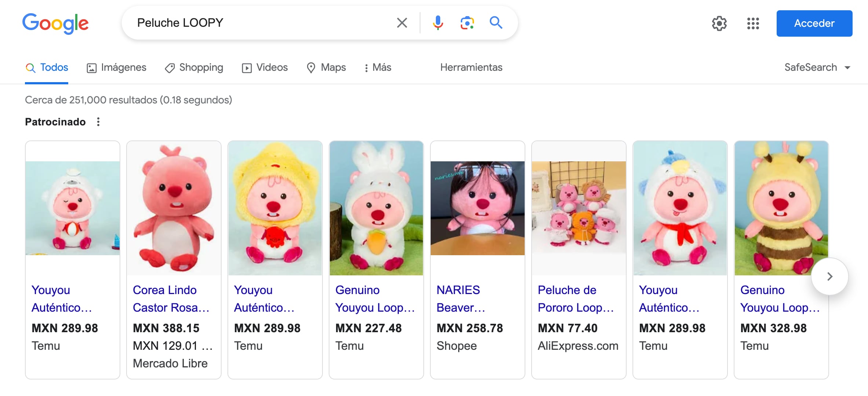Image resolution: width=868 pixels, height=396 pixels.
Task: Click the magnifying glass search button
Action: pos(496,23)
